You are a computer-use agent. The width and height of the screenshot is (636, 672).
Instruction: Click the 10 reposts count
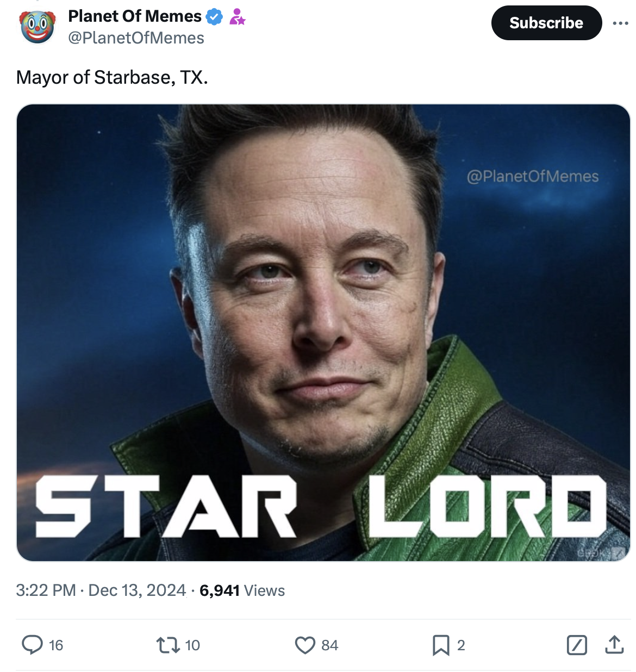pyautogui.click(x=192, y=645)
